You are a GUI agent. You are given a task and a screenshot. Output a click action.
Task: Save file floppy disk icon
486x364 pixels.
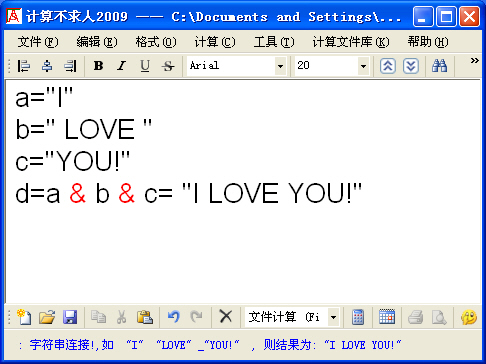point(70,317)
